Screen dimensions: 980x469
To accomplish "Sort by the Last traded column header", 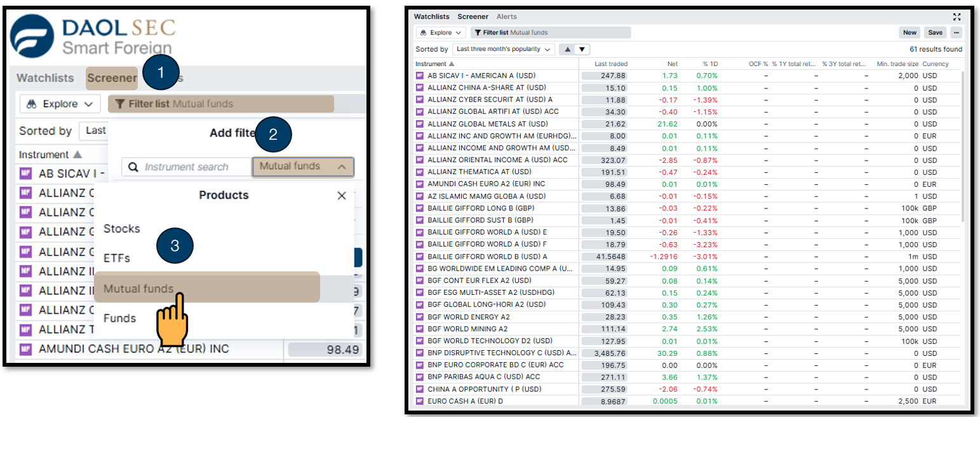I will pyautogui.click(x=610, y=64).
